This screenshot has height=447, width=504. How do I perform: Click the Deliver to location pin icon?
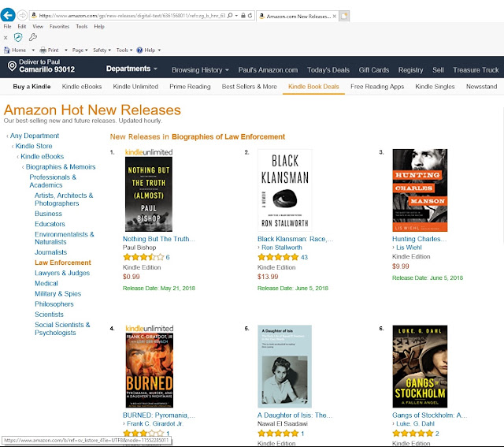(x=12, y=66)
